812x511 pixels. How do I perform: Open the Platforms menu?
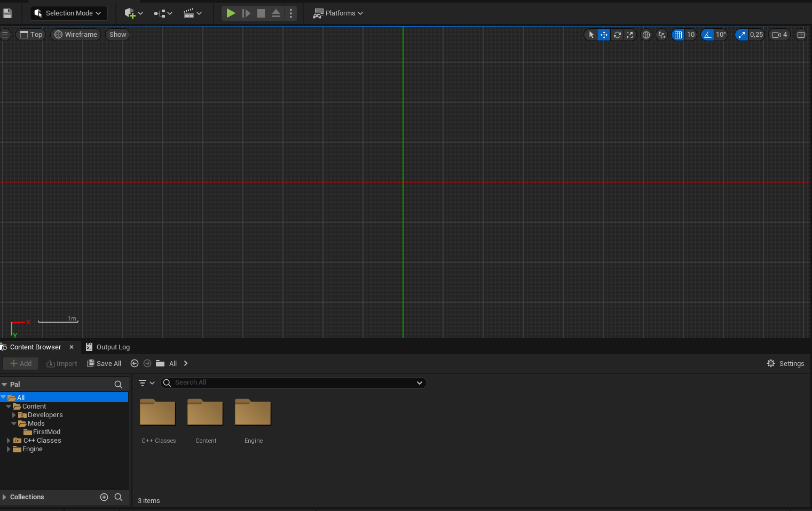coord(338,13)
